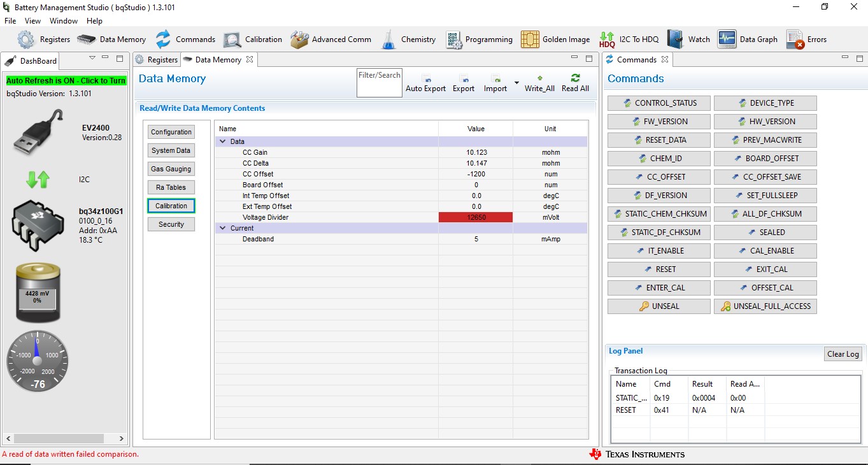
Task: Open the I2C To HDQ icon
Action: [x=607, y=39]
